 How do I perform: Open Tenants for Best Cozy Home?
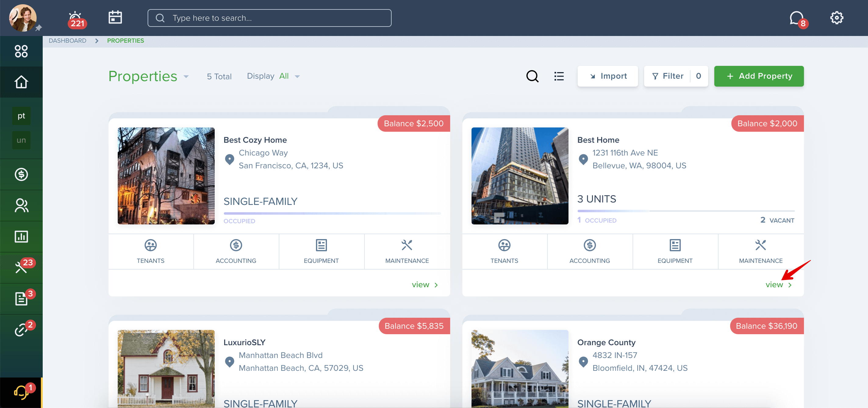point(151,251)
